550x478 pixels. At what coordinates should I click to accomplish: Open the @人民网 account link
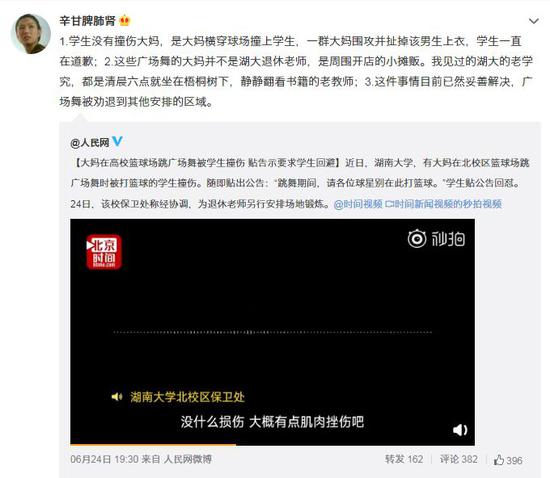(x=90, y=143)
